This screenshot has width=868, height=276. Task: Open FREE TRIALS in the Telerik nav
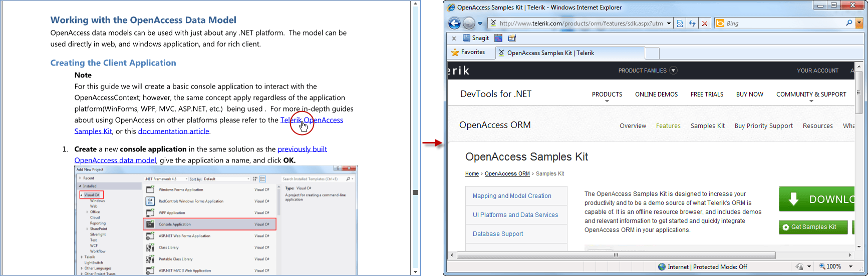coord(707,94)
